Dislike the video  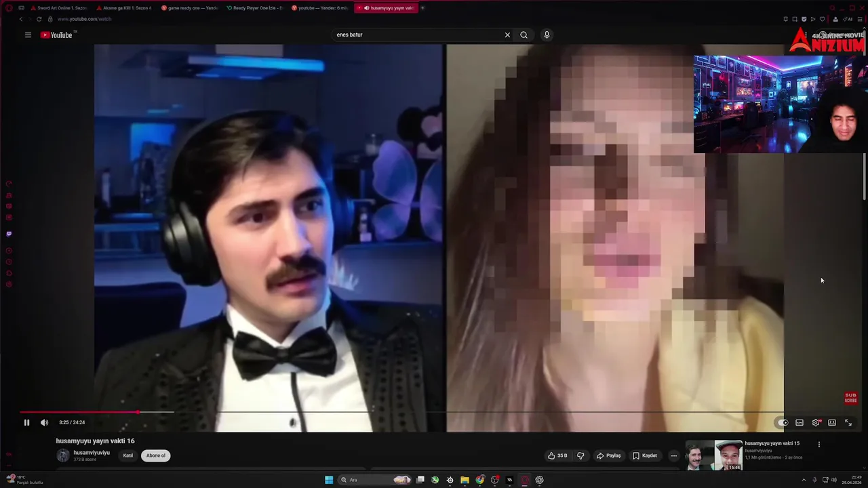580,455
